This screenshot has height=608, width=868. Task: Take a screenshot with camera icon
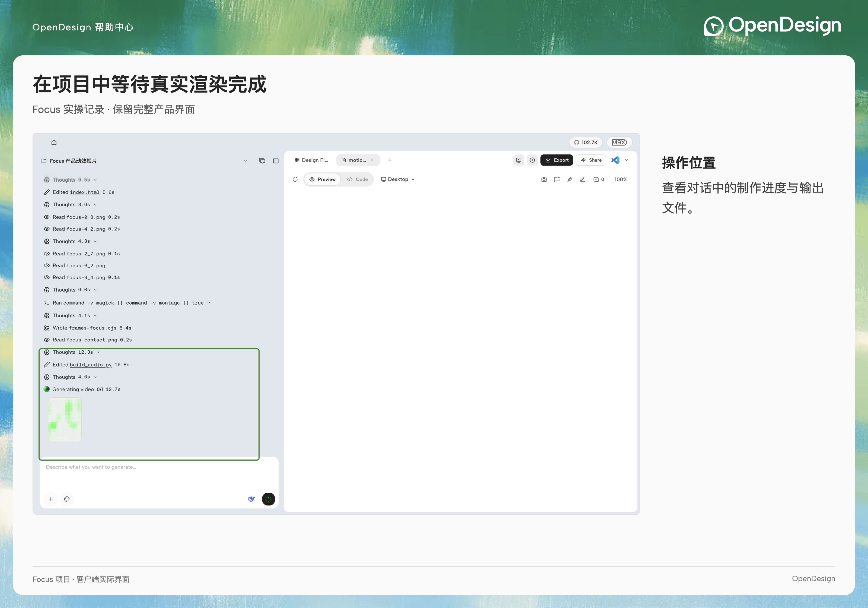click(544, 179)
